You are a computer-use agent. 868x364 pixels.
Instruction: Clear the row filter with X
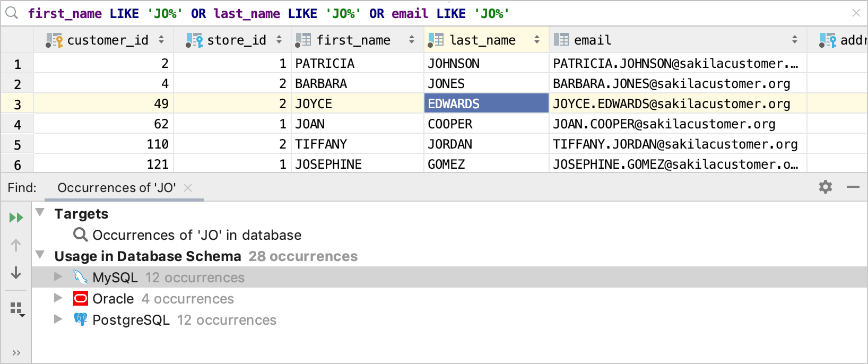pos(856,13)
